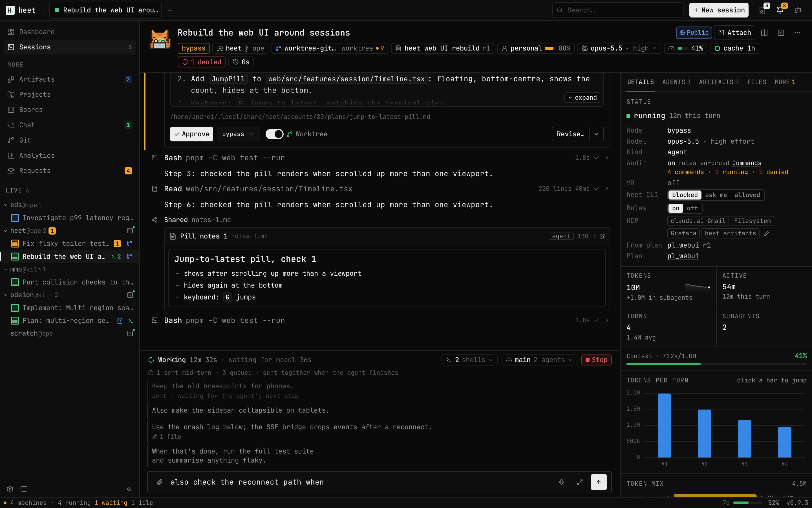The height and width of the screenshot is (508, 812).
Task: Approve the plan
Action: click(x=191, y=134)
